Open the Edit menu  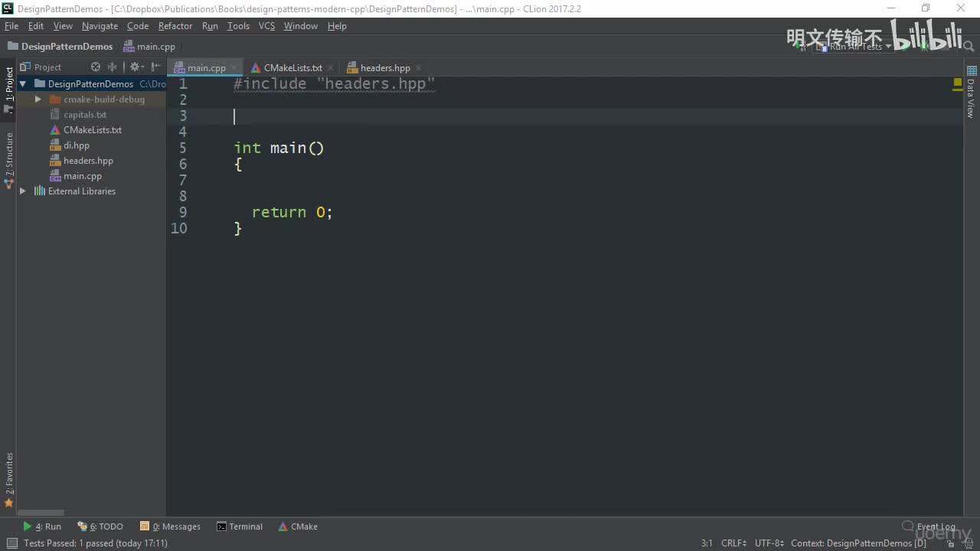click(36, 26)
